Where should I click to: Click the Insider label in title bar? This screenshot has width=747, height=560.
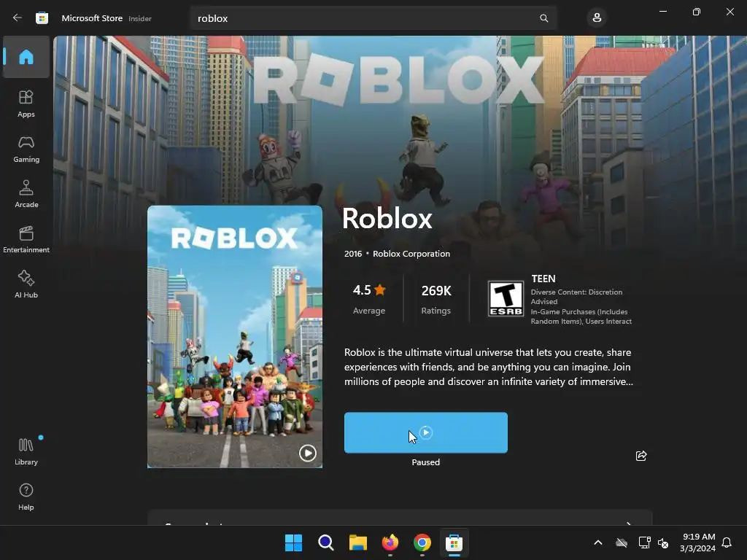(x=140, y=18)
